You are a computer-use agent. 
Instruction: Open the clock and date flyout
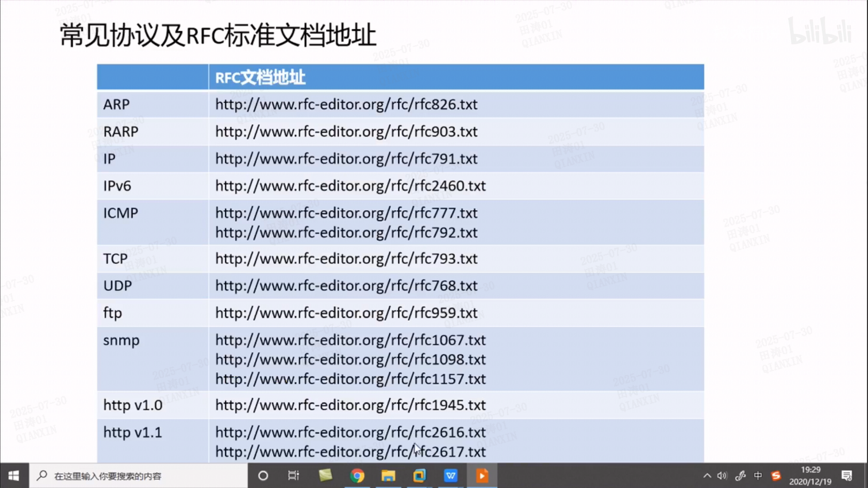tap(810, 476)
